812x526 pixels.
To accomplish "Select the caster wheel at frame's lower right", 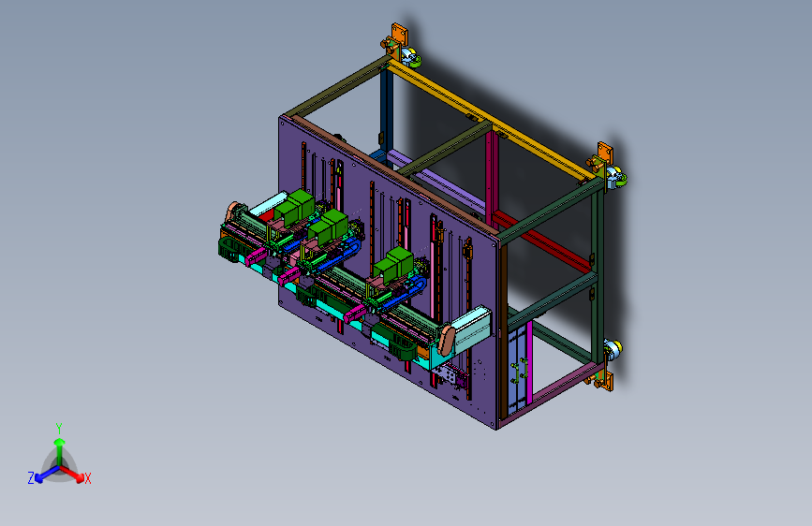I will click(x=613, y=350).
